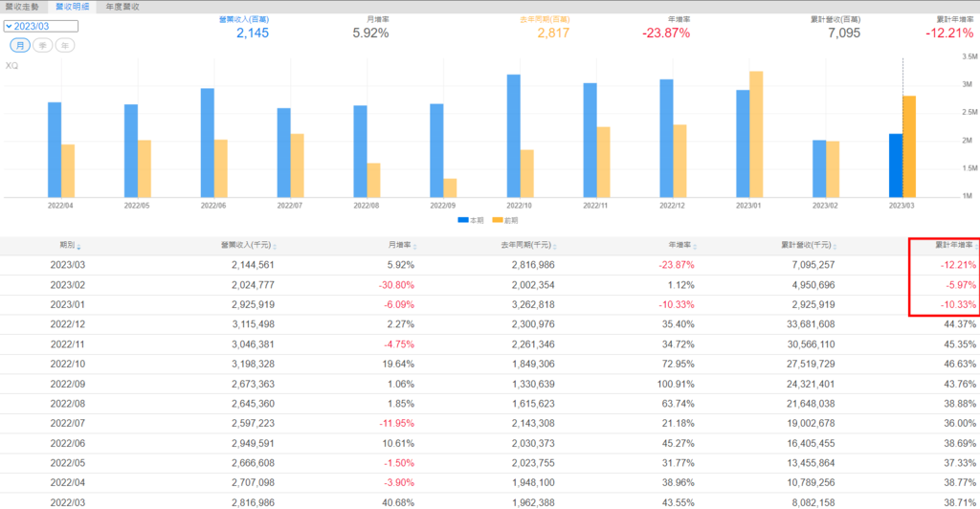The image size is (980, 509).
Task: Click cumulative revenue cell 7,095,257
Action: pos(813,265)
